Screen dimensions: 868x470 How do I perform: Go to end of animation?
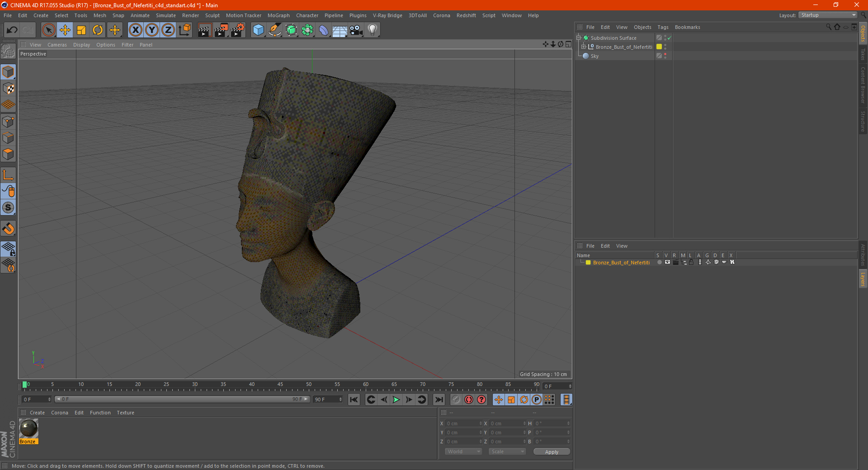pos(439,399)
